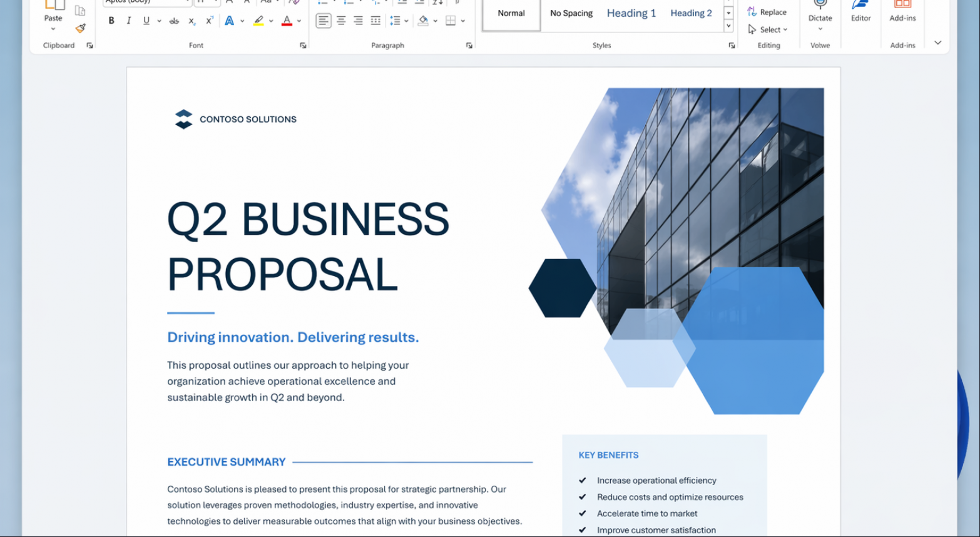Screen dimensions: 980x537
Task: Justify the paragraph text
Action: pyautogui.click(x=375, y=21)
